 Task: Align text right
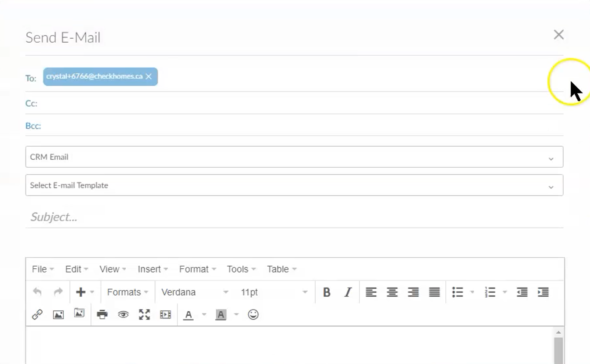pos(413,292)
